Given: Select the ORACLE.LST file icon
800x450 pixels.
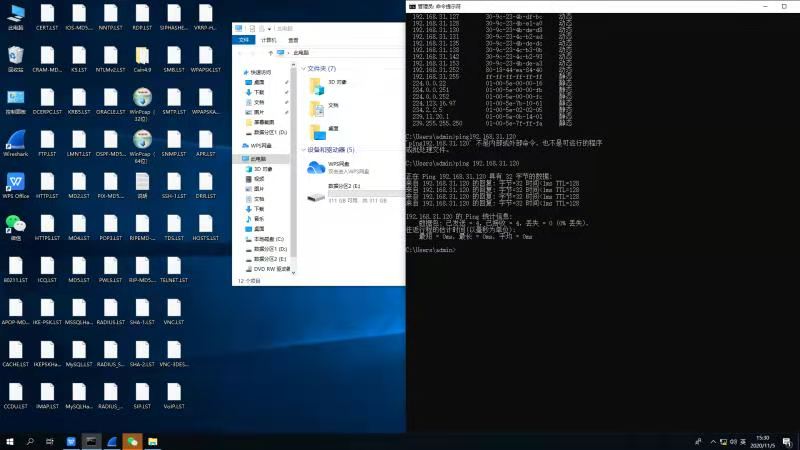Looking at the screenshot, I should coord(110,101).
